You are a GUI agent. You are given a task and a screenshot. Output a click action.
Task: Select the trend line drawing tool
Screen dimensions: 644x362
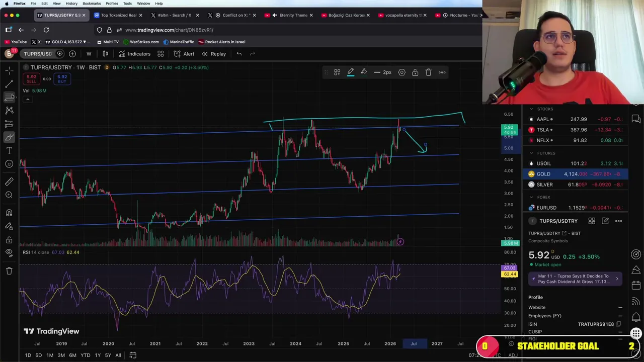pos(9,84)
